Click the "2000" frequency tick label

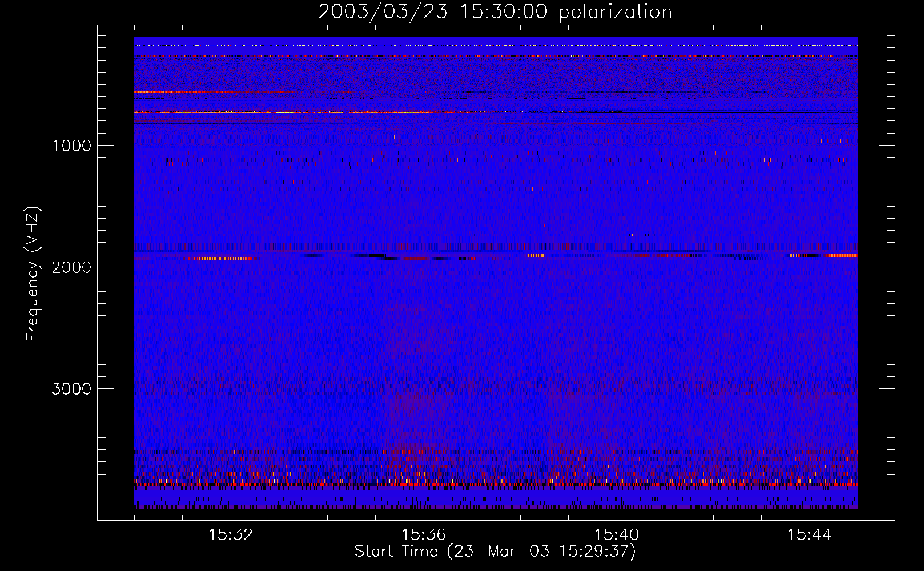coord(71,267)
